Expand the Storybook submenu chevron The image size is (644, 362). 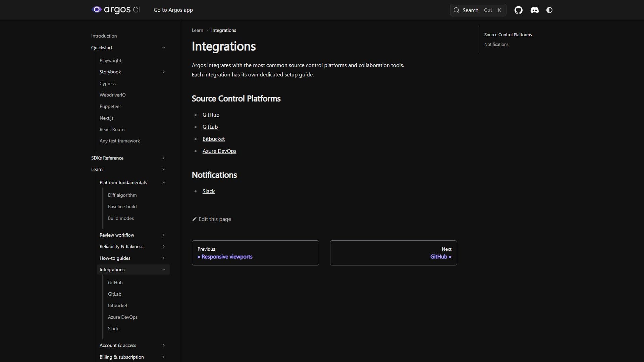(164, 72)
